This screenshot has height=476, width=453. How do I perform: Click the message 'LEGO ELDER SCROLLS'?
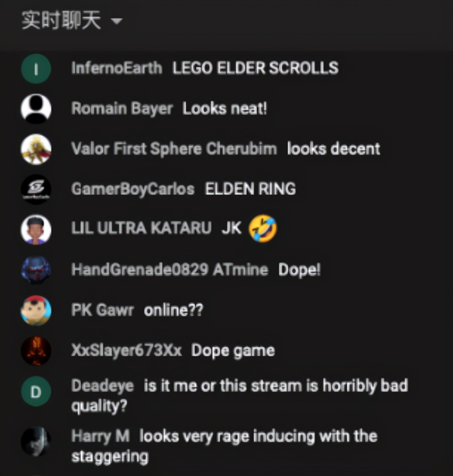pyautogui.click(x=255, y=68)
